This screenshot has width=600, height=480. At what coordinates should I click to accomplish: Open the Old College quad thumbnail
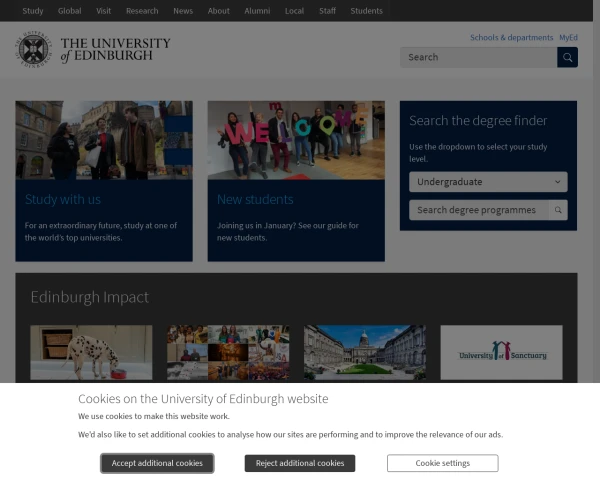click(x=365, y=353)
